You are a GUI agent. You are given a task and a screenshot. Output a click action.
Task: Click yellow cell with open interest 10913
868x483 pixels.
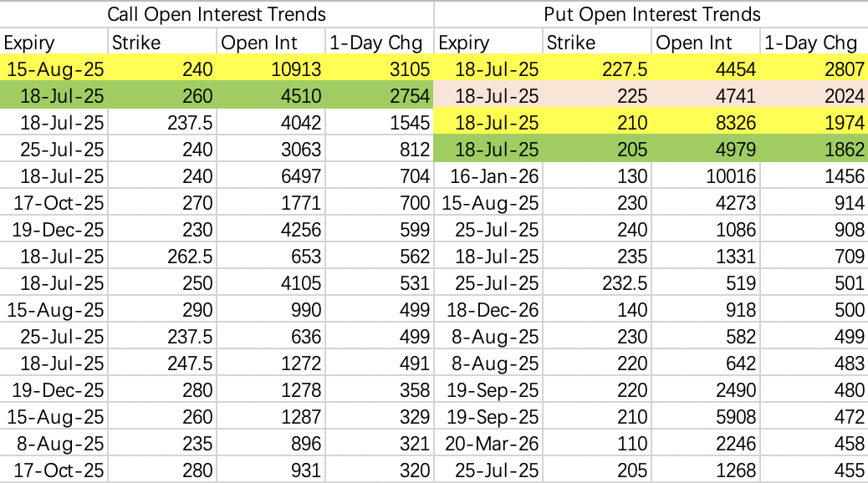coord(271,69)
